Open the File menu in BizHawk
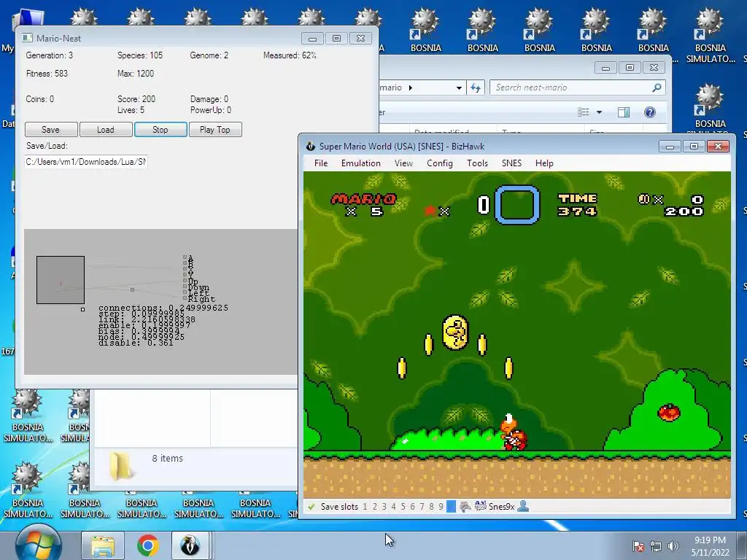This screenshot has height=560, width=747. coord(321,163)
